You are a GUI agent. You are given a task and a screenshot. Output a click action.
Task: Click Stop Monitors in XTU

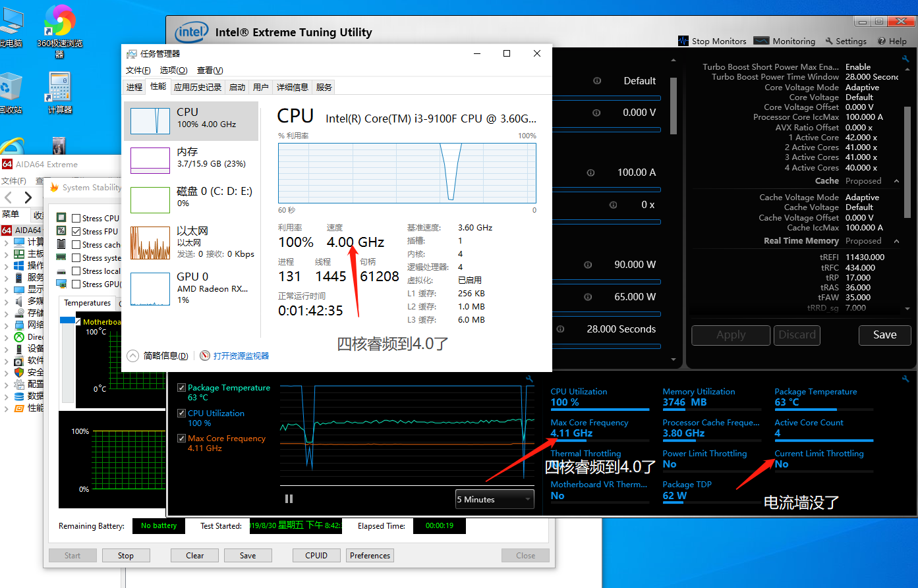712,41
